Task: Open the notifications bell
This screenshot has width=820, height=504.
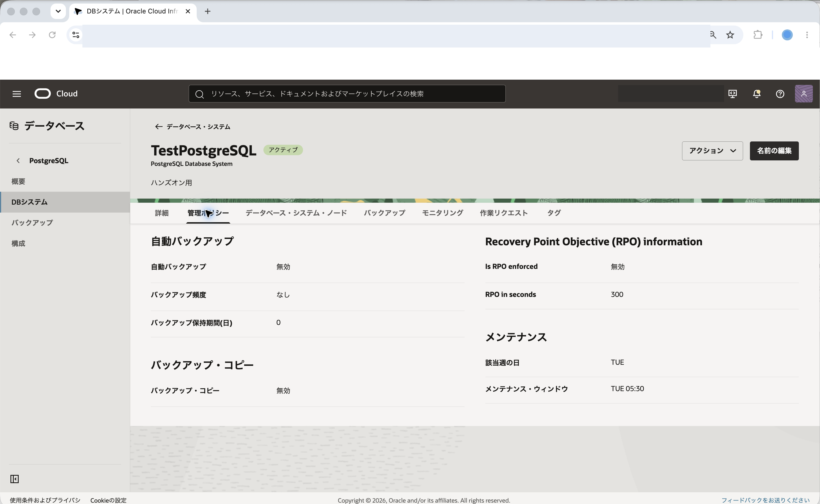Action: click(x=757, y=94)
